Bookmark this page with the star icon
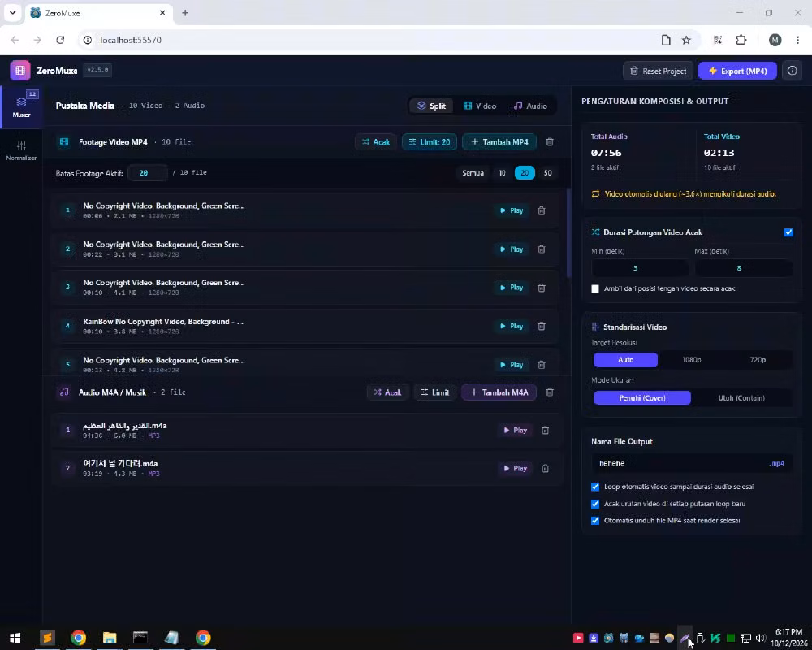Screen dimensions: 812x650 (x=686, y=40)
